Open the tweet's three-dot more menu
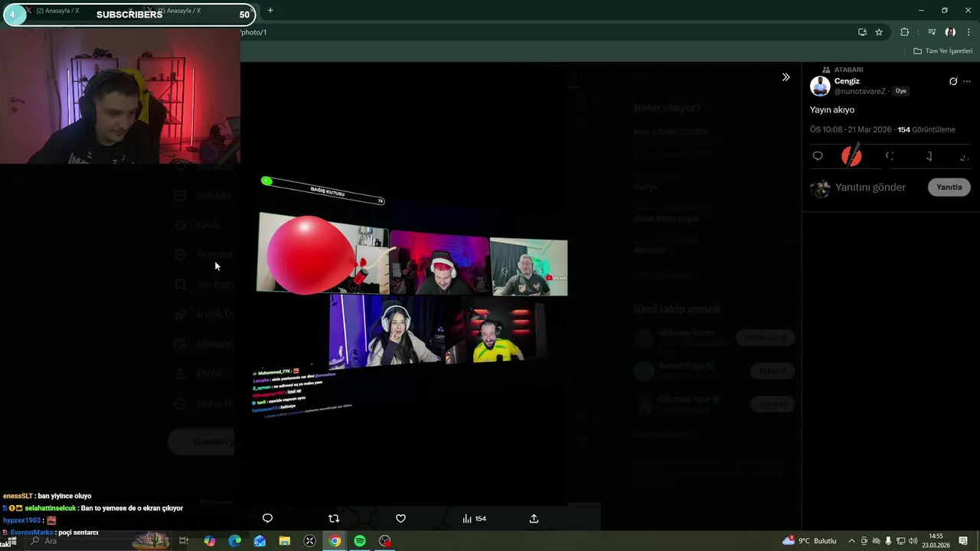Screen dimensions: 980x551 tap(967, 81)
